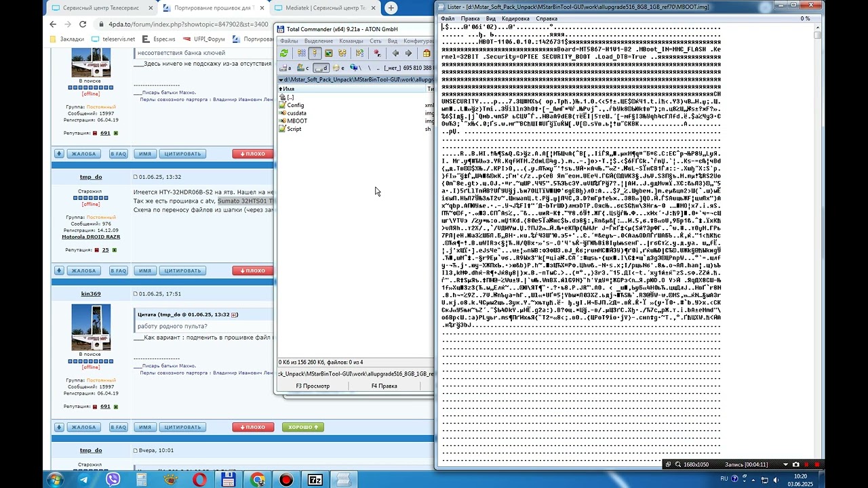Go to parent folder [..] in Total Commander
Image resolution: width=868 pixels, height=488 pixels.
coord(287,98)
